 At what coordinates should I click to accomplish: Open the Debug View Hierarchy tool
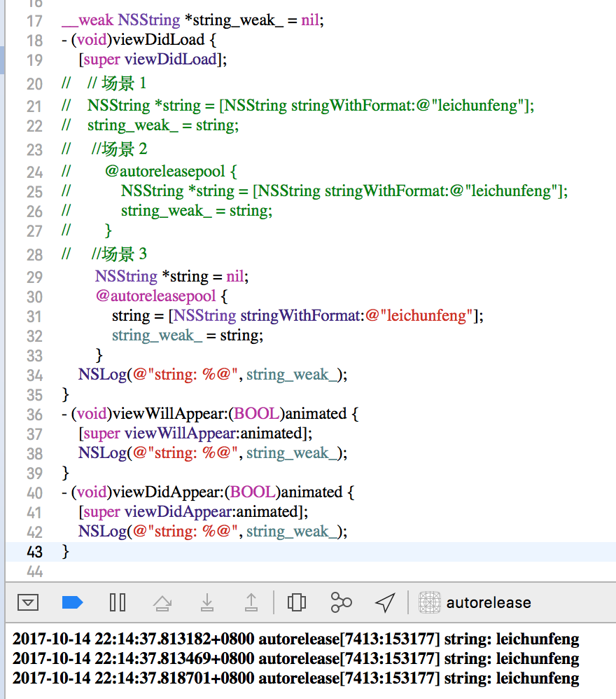[x=296, y=603]
